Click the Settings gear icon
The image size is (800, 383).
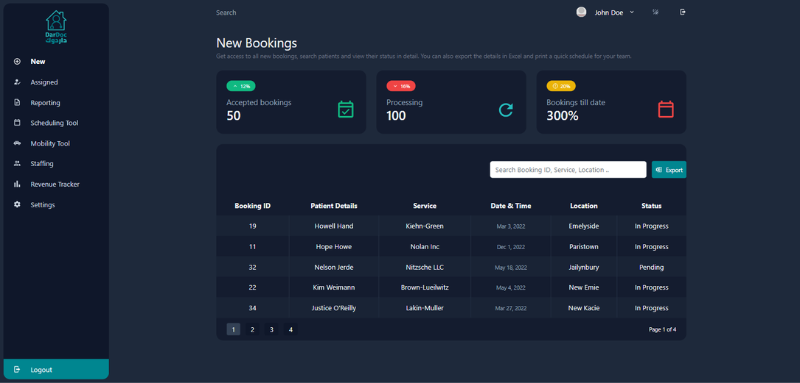coord(17,205)
